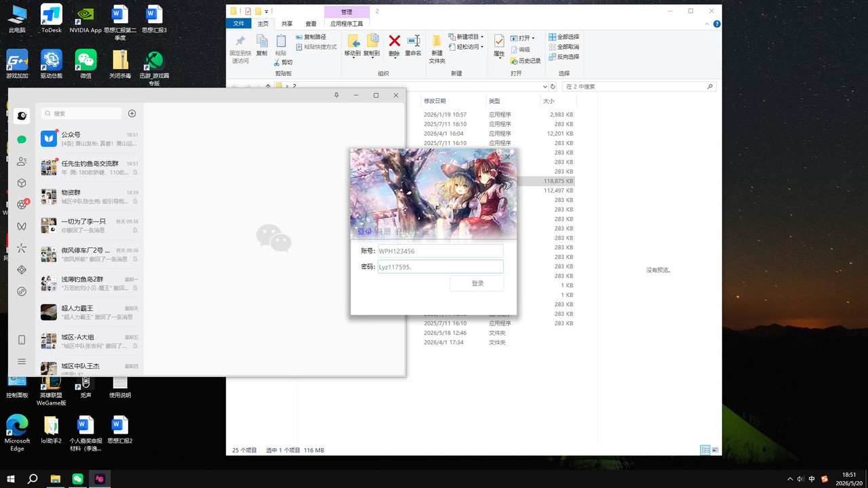Viewport: 868px width, 488px height.
Task: Open WeChat Moments icon with badge 4
Action: pyautogui.click(x=22, y=205)
